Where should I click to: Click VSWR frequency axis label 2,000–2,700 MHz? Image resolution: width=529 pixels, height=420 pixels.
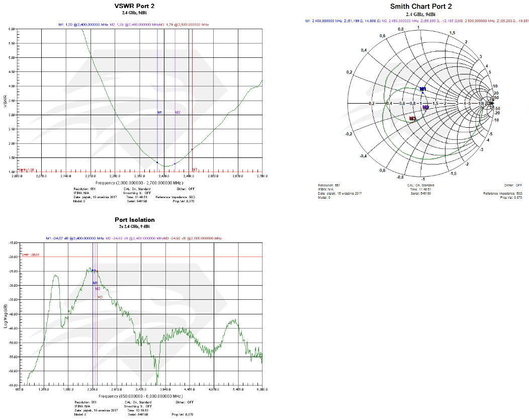[139, 183]
